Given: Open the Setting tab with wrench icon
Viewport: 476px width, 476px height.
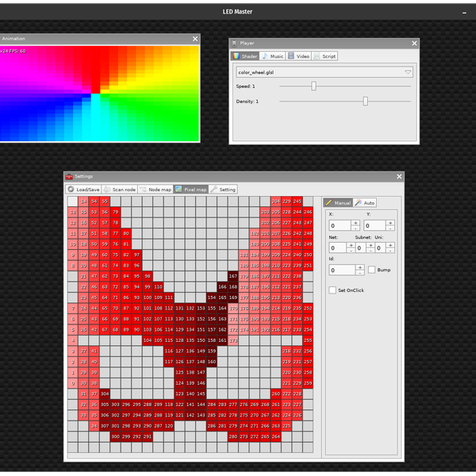Looking at the screenshot, I should (x=223, y=190).
